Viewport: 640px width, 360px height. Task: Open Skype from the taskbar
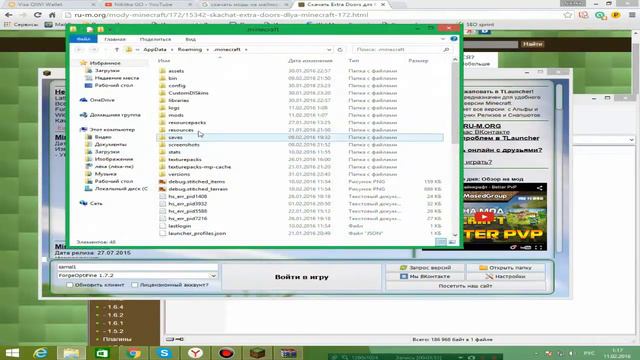[164, 353]
